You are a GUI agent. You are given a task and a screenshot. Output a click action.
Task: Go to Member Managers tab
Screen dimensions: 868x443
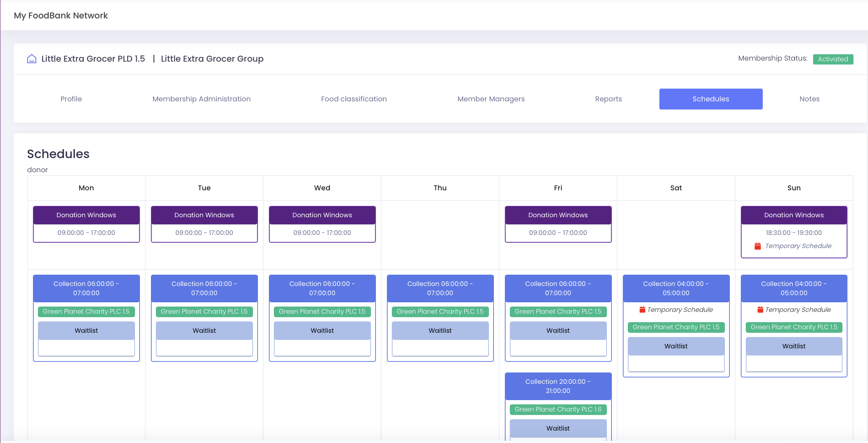tap(491, 99)
